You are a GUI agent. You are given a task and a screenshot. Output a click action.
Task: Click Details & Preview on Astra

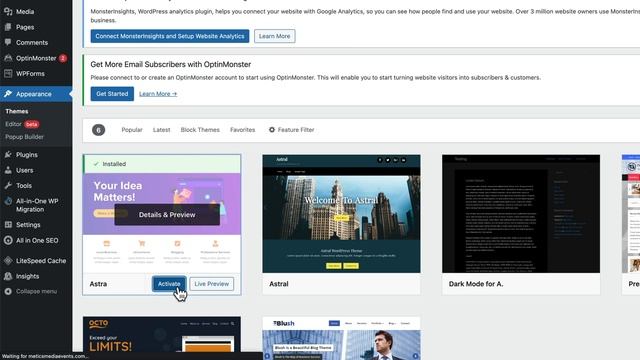point(167,215)
